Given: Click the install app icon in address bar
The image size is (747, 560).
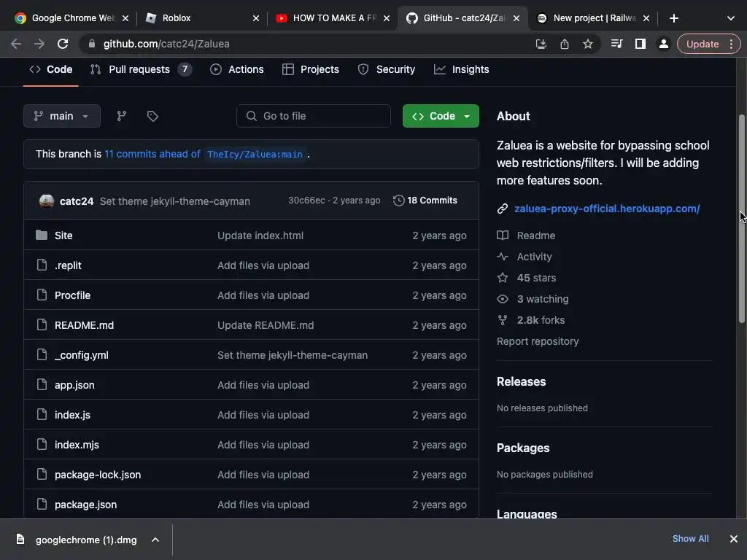Looking at the screenshot, I should (541, 44).
